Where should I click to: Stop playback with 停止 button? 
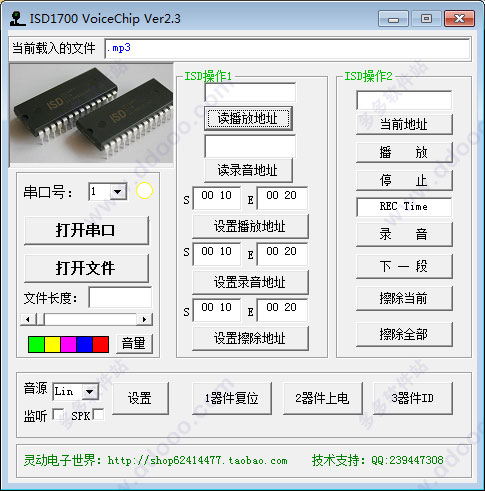click(x=404, y=180)
